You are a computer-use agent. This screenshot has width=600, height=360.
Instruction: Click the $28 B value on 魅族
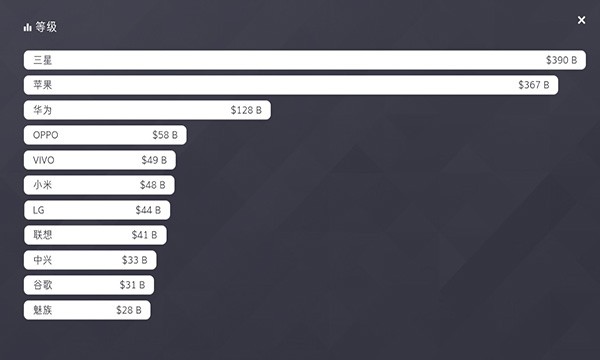(129, 310)
